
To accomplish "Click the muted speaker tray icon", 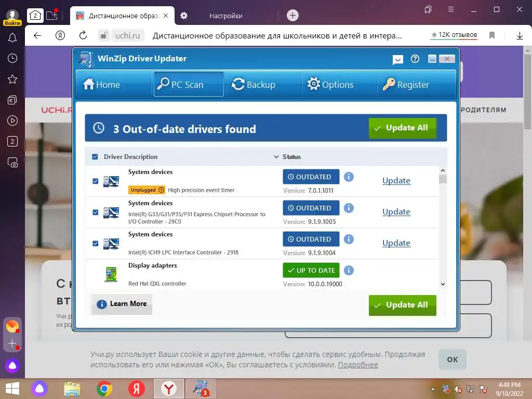I will [x=458, y=389].
